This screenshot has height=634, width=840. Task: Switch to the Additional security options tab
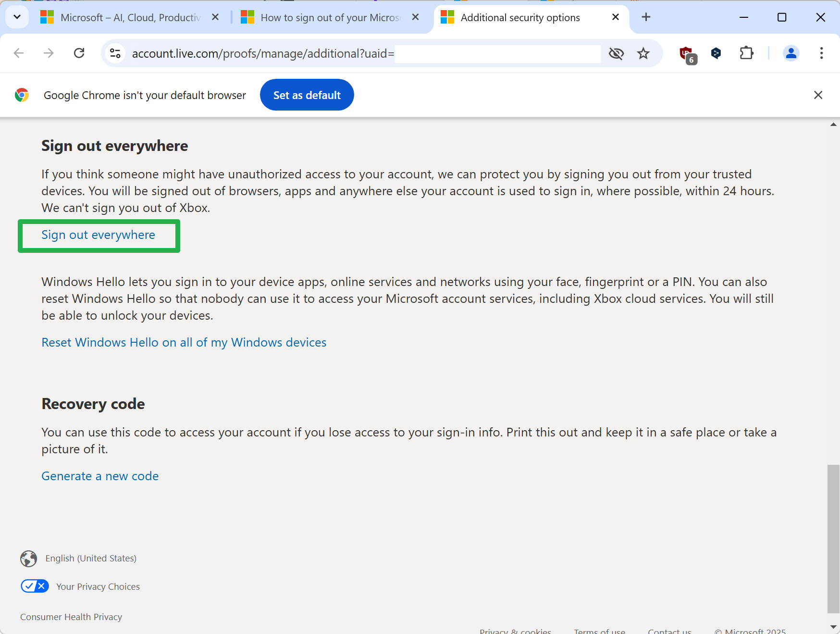519,17
